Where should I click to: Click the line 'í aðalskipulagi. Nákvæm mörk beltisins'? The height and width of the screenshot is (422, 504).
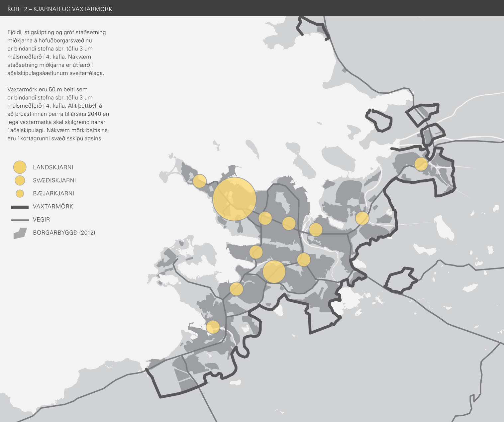[x=57, y=130]
